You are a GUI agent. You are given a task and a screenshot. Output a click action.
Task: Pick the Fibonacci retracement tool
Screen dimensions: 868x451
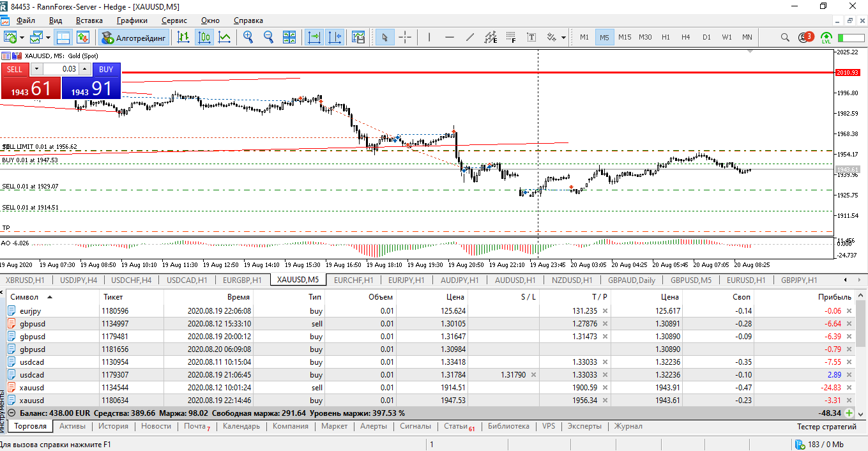coord(511,38)
